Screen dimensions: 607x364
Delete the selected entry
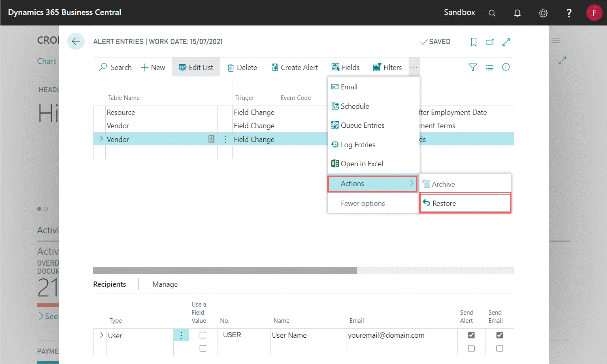coord(242,68)
